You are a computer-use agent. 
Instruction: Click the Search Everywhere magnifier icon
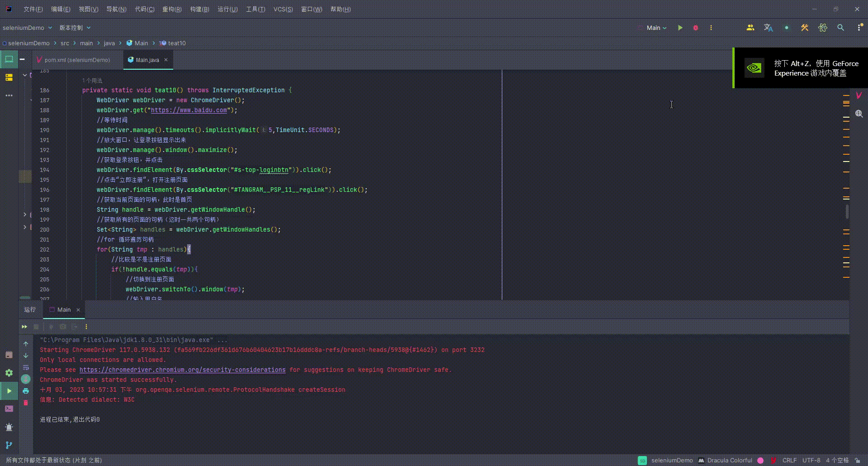pos(840,28)
